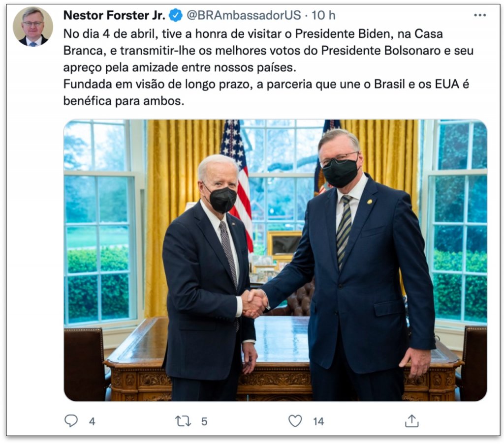Viewport: 504px width, 444px height.
Task: Open the 10 h timestamp permalink
Action: (x=323, y=15)
